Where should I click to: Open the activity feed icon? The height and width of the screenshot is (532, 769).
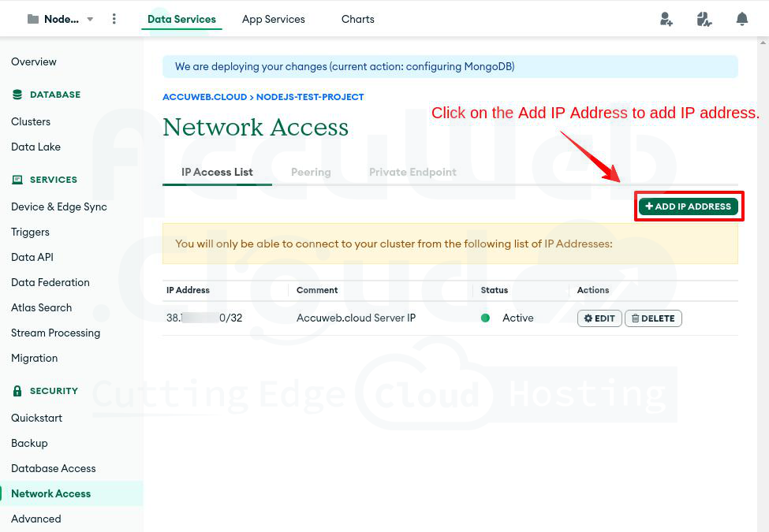click(704, 19)
